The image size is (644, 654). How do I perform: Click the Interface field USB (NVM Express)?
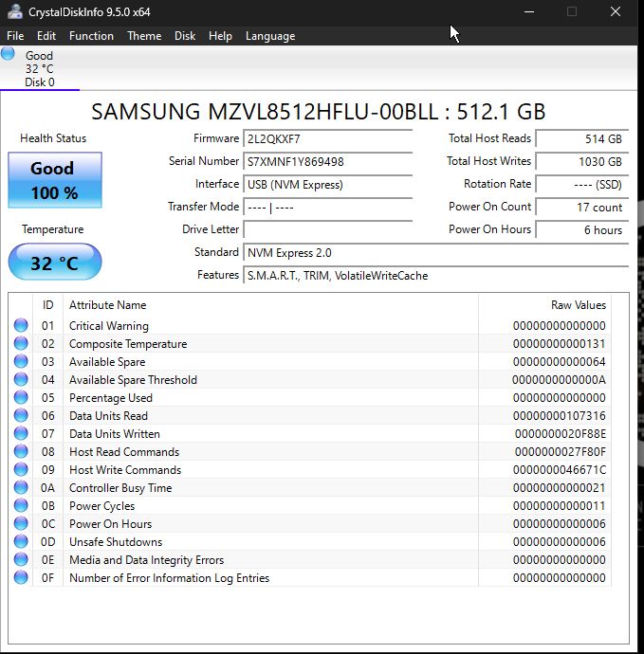click(328, 185)
